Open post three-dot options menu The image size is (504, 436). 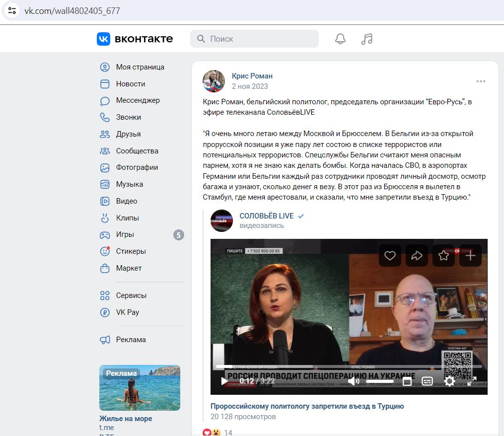coord(481,81)
